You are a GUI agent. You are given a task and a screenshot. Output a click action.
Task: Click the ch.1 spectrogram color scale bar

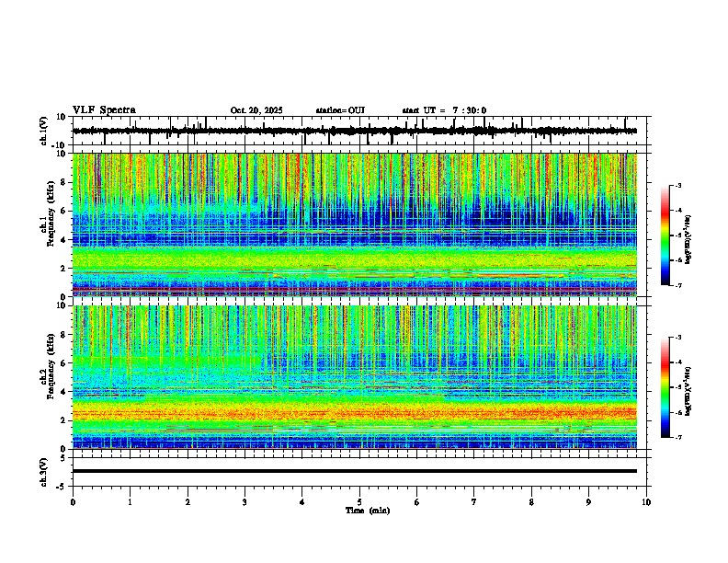665,236
